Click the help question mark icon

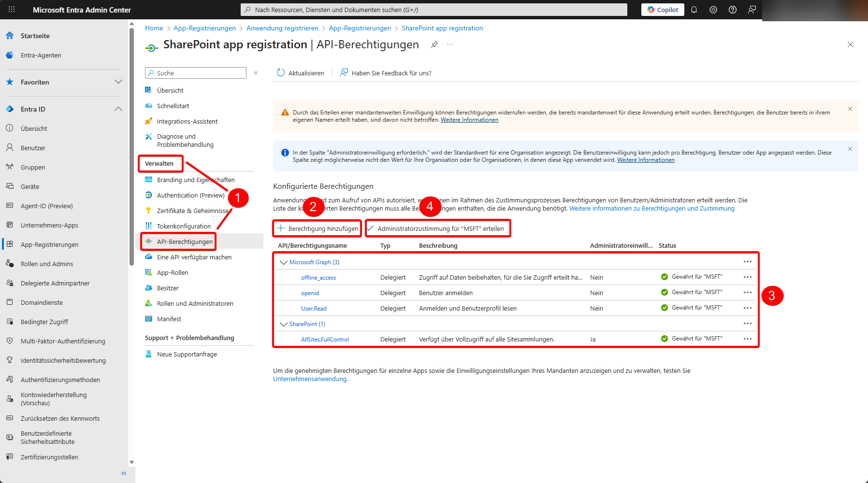tap(733, 10)
